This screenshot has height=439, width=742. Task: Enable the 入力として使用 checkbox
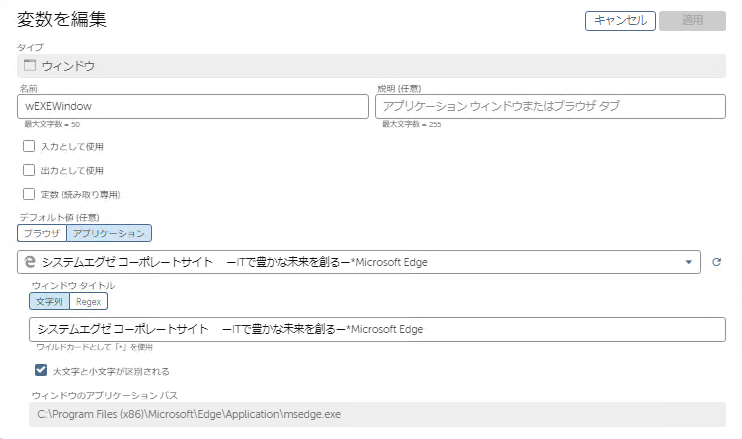tap(29, 146)
